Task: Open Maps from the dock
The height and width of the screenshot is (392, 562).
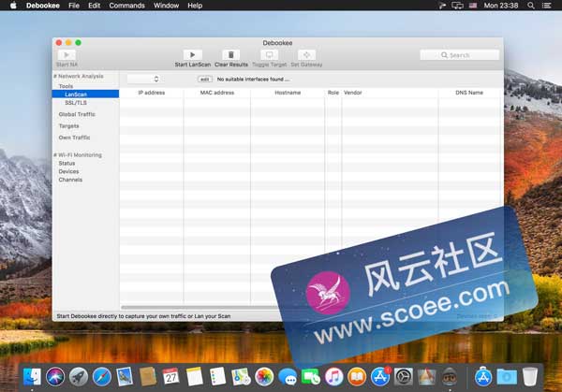Action: tap(241, 377)
